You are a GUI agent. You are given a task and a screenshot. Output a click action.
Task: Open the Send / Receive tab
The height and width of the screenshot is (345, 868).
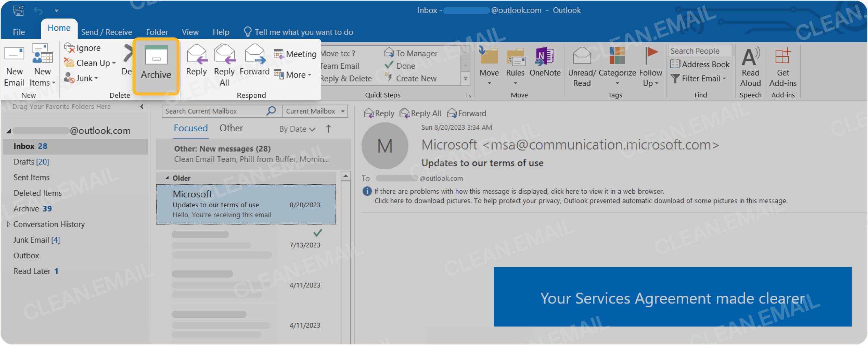pyautogui.click(x=107, y=32)
